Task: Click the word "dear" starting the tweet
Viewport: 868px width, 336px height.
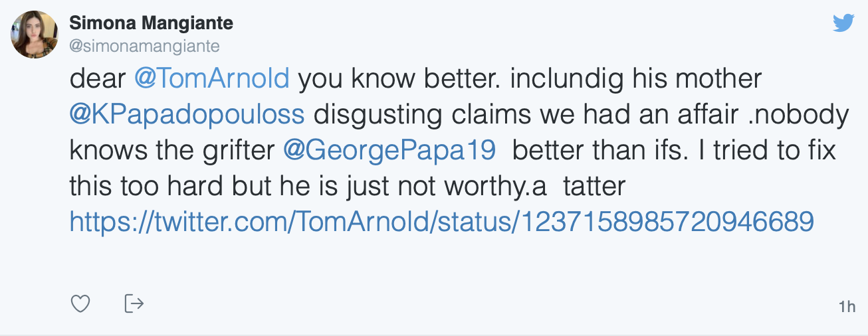Action: (97, 80)
